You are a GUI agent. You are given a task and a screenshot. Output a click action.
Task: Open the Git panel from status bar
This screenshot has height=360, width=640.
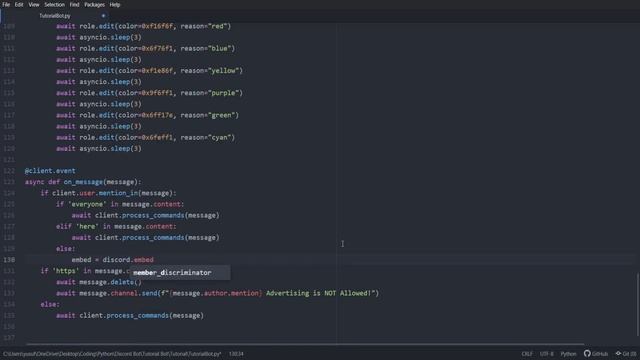pos(626,354)
